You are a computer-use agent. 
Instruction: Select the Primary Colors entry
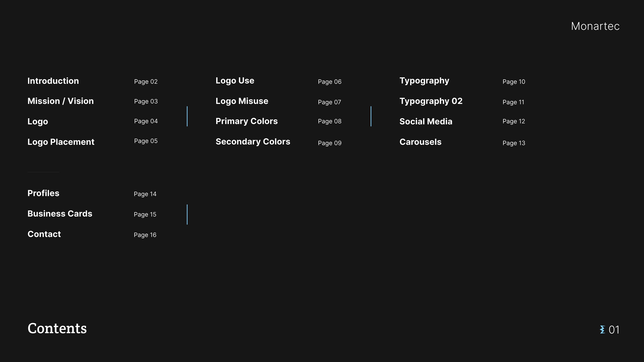point(246,121)
